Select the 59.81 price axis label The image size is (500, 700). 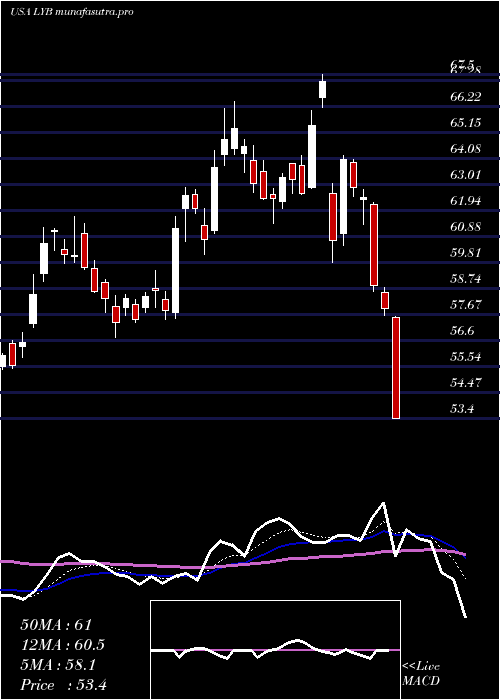tap(466, 252)
